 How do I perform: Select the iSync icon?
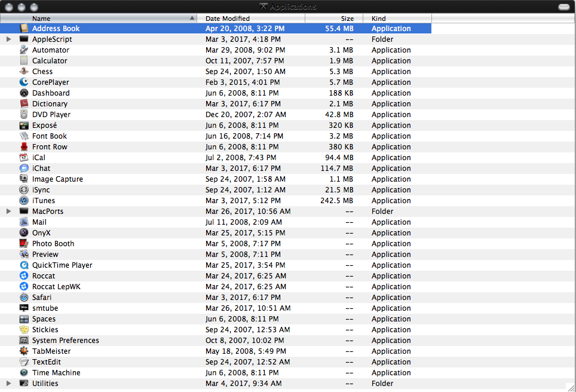click(24, 189)
